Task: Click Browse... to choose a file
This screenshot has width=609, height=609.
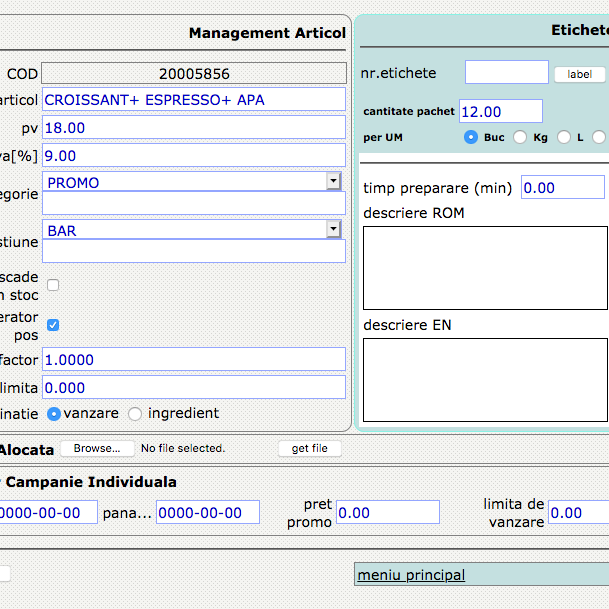Action: click(x=97, y=449)
